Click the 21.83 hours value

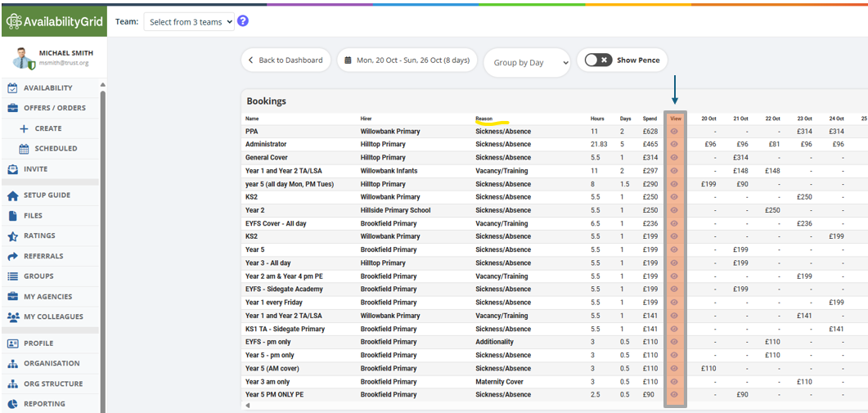[x=600, y=145]
